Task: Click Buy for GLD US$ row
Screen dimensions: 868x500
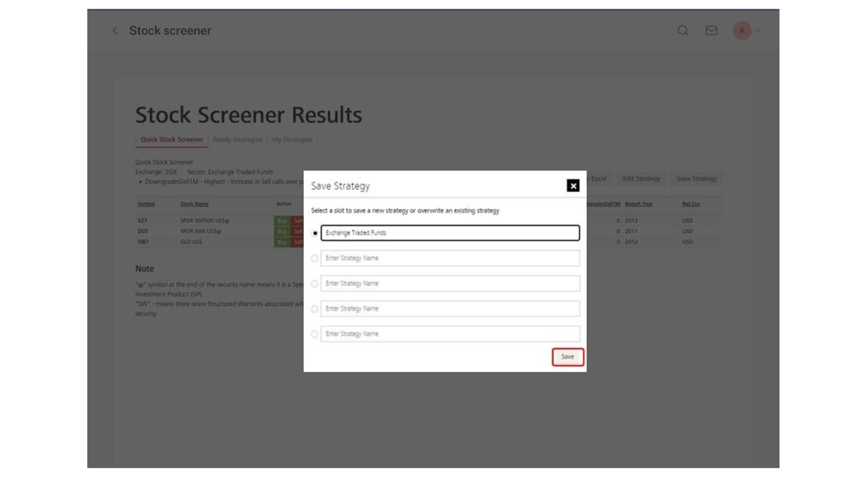Action: [x=282, y=242]
